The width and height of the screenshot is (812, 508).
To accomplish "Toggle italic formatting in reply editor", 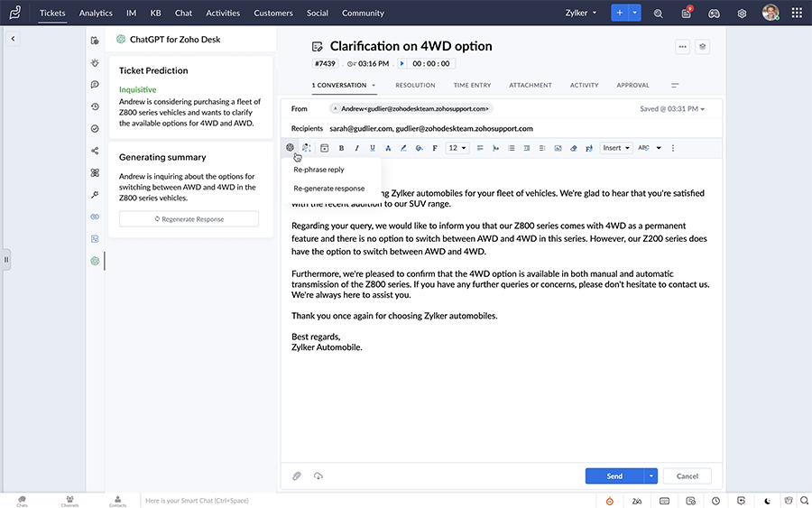I will click(x=356, y=148).
